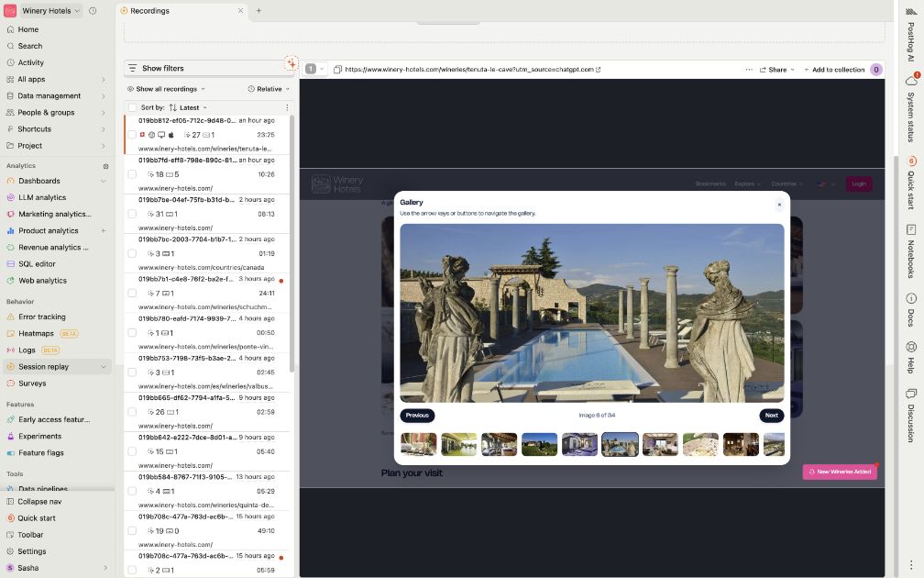
Task: Click the Notebooks icon in right side panel
Action: tap(911, 229)
